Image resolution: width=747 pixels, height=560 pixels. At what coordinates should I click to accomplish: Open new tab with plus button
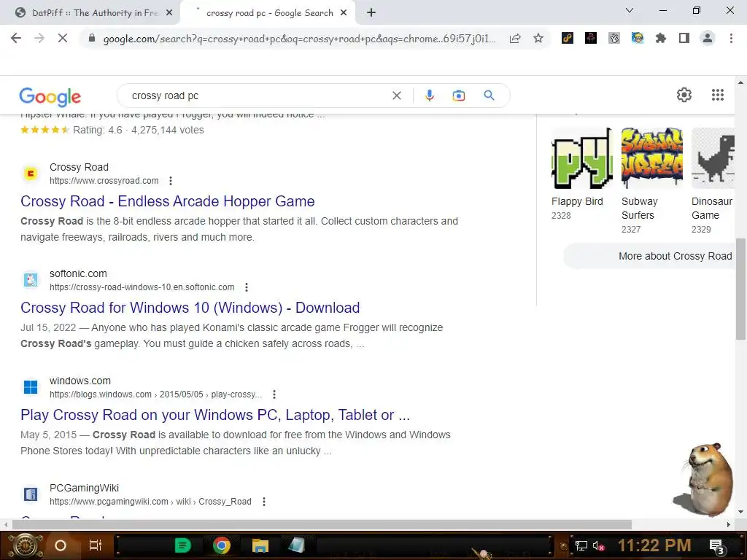371,13
